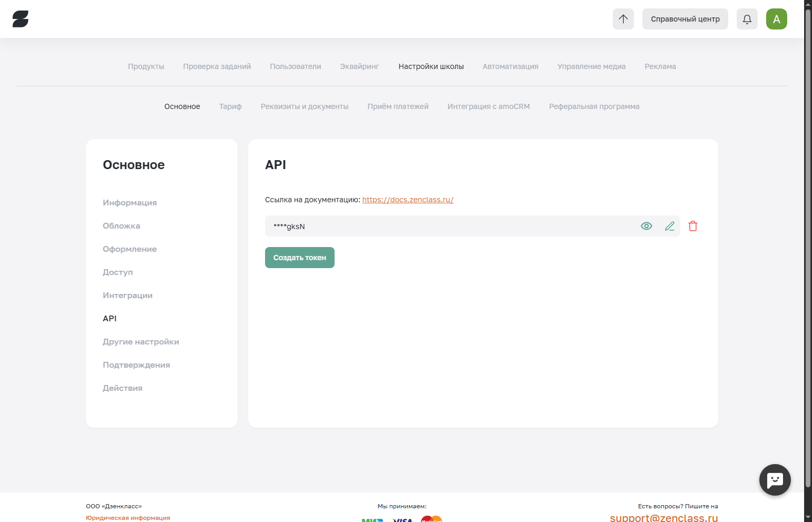812x522 pixels.
Task: Open Доступ in the sidebar
Action: 118,272
